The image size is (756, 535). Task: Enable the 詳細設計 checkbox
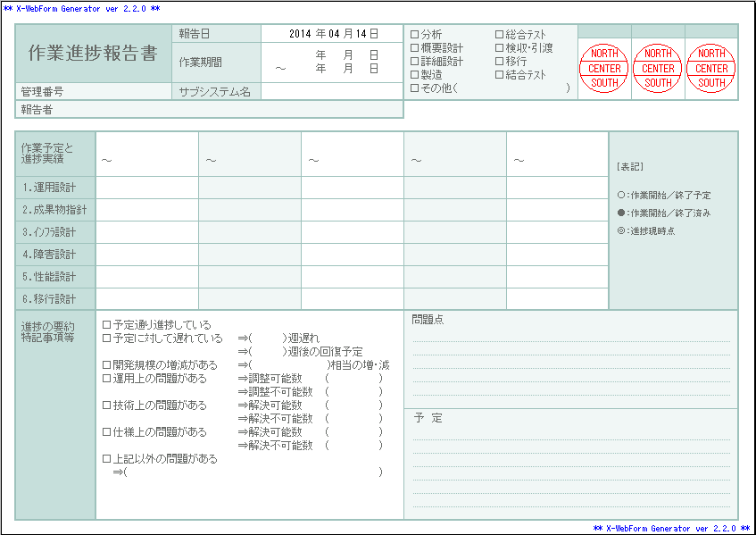click(x=414, y=62)
